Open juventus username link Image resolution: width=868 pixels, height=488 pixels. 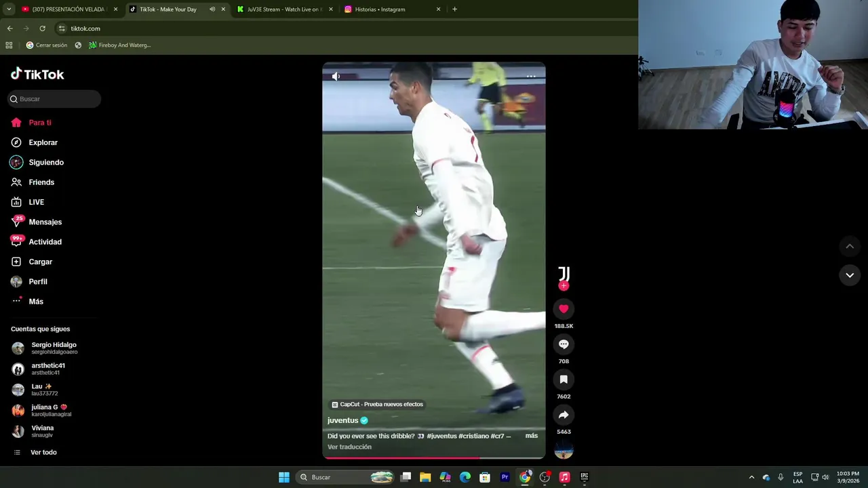tap(342, 420)
